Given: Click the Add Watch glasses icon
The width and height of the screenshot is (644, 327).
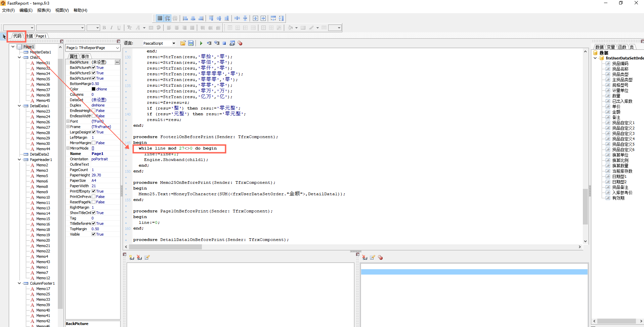Looking at the screenshot, I should [x=131, y=257].
